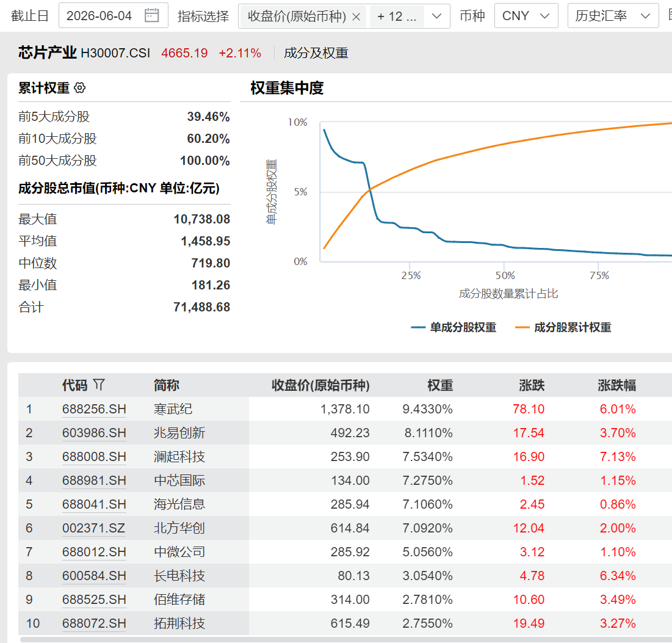Click the 9.4330% weight value
The image size is (672, 643).
[x=427, y=409]
